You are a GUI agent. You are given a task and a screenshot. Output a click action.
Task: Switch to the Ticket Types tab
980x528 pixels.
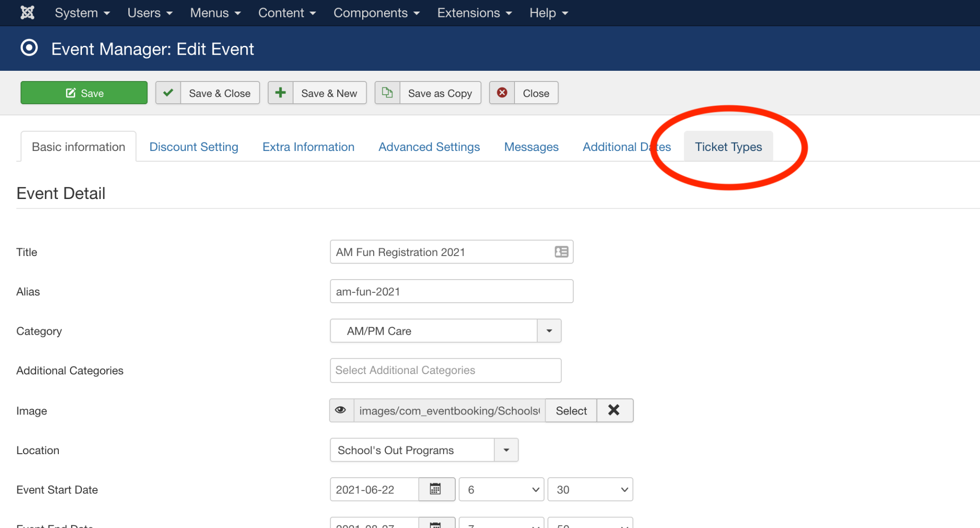coord(728,147)
